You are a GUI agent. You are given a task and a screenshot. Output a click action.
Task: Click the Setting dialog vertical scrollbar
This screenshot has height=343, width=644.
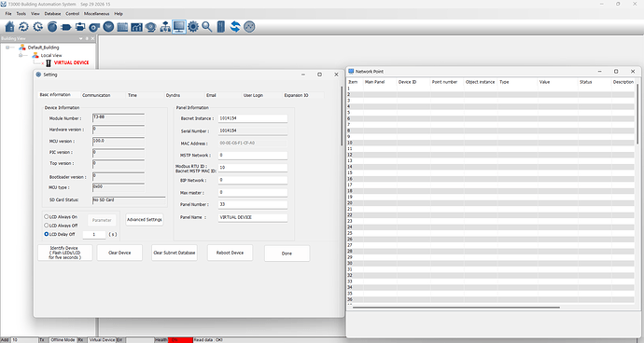(x=342, y=117)
